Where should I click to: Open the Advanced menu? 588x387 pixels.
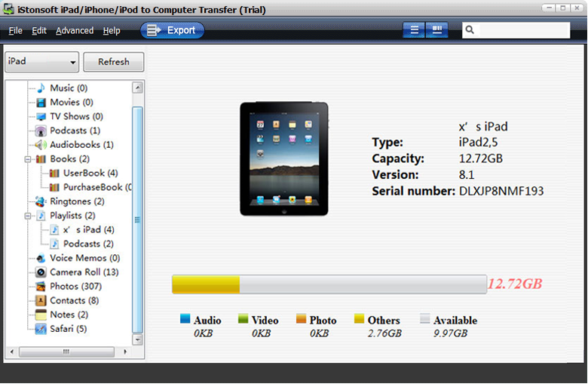coord(75,30)
